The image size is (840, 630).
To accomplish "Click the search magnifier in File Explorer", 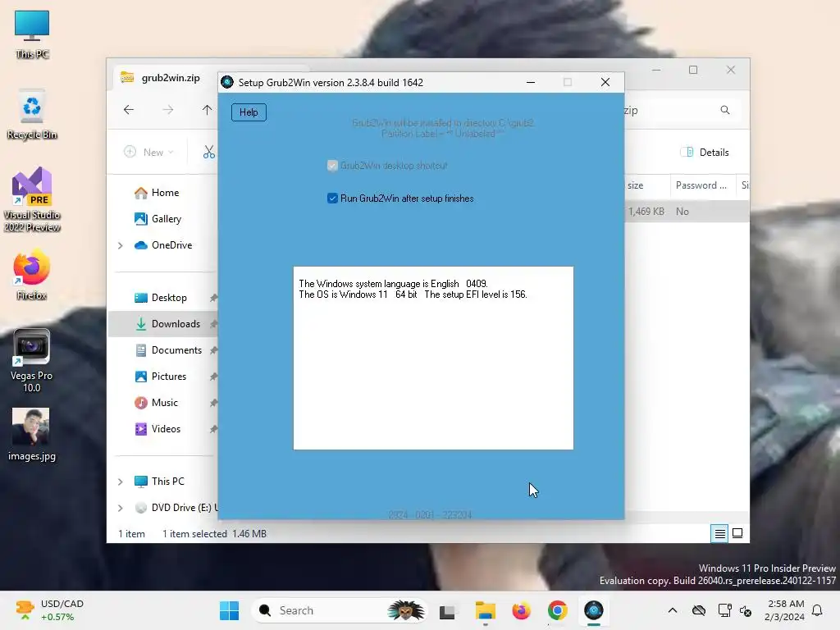I will tap(725, 110).
